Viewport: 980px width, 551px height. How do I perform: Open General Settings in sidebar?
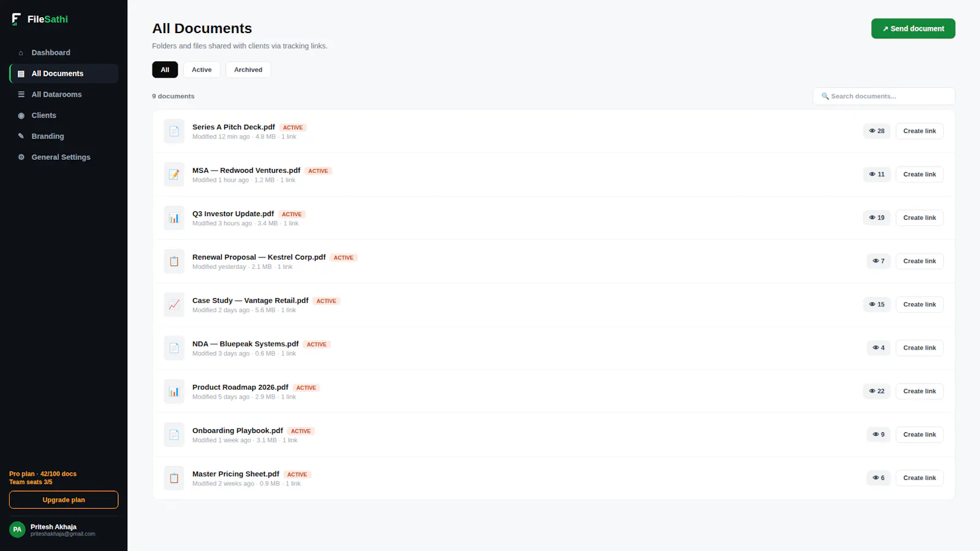(x=64, y=157)
